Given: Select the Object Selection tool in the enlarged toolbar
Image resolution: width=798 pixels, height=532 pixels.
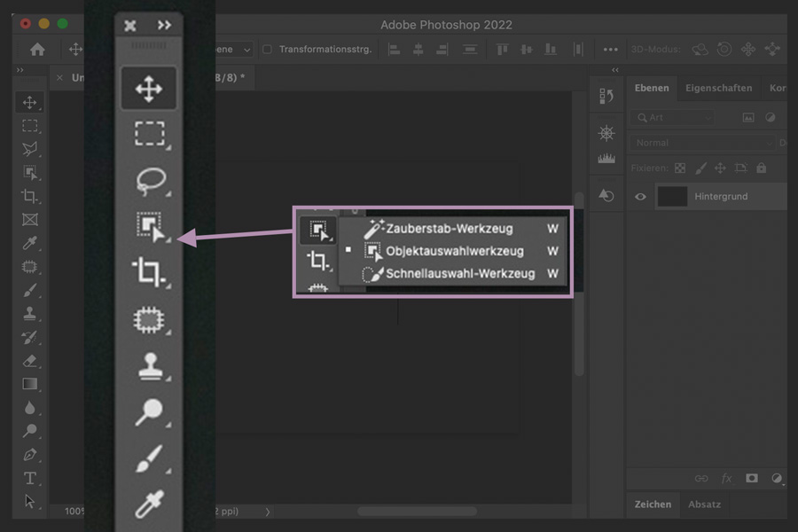Looking at the screenshot, I should click(x=151, y=227).
